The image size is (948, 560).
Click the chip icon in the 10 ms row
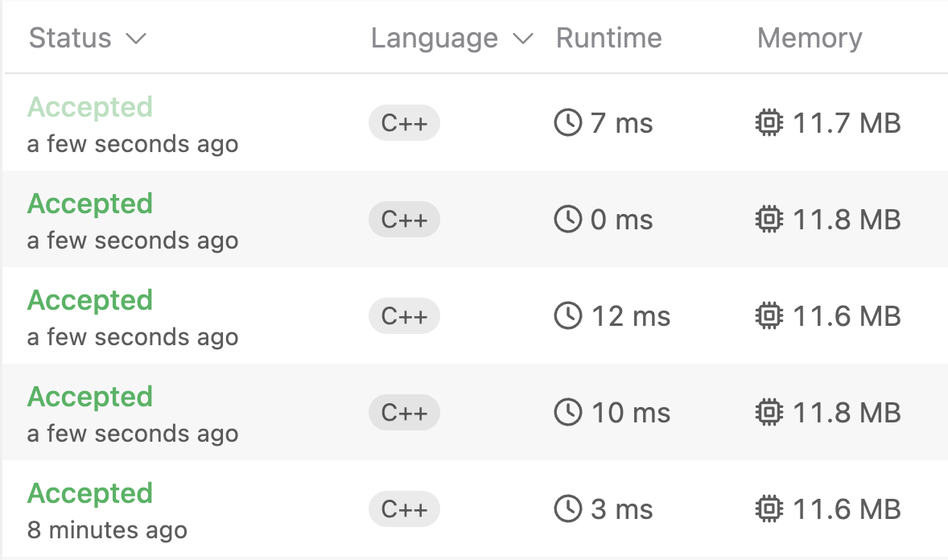[x=769, y=413]
